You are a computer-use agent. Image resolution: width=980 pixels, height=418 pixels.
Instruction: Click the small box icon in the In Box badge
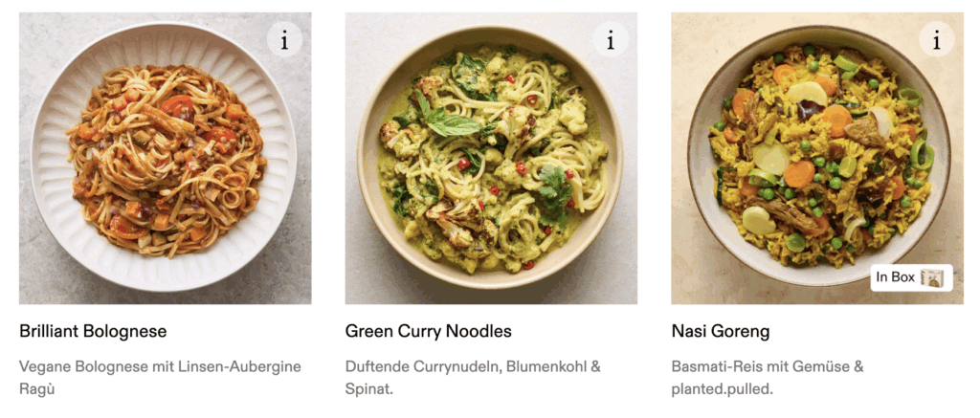pyautogui.click(x=932, y=277)
